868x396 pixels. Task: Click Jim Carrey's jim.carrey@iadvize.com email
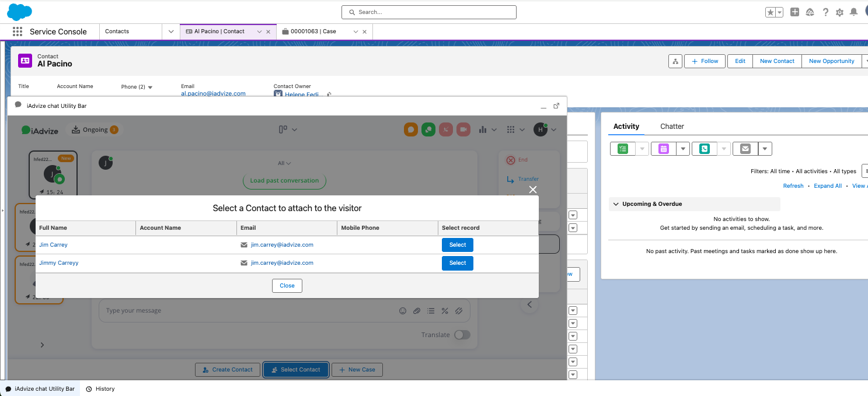click(282, 245)
